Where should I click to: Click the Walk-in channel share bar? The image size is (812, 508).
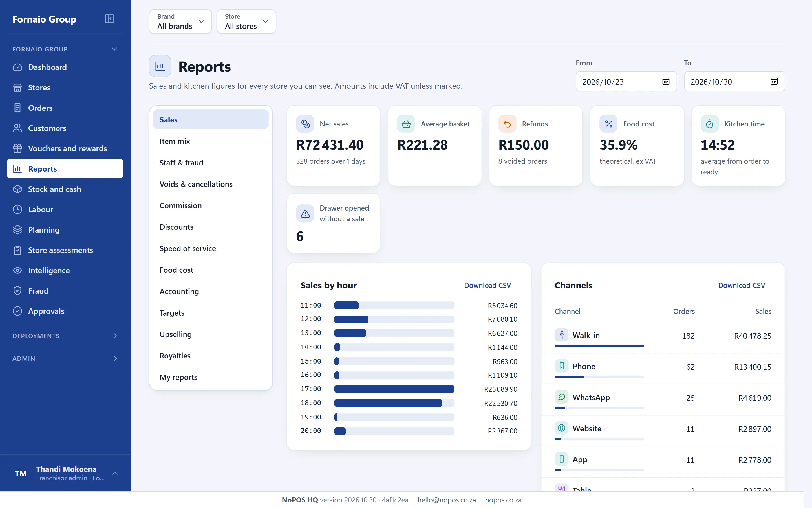click(x=599, y=346)
